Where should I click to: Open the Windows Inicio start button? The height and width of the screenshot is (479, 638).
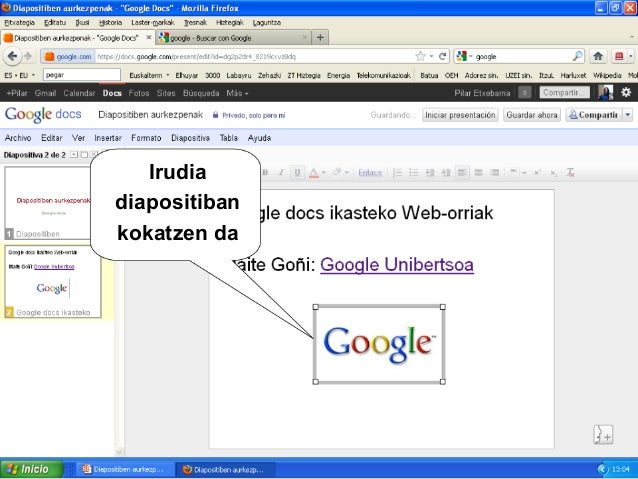point(32,469)
